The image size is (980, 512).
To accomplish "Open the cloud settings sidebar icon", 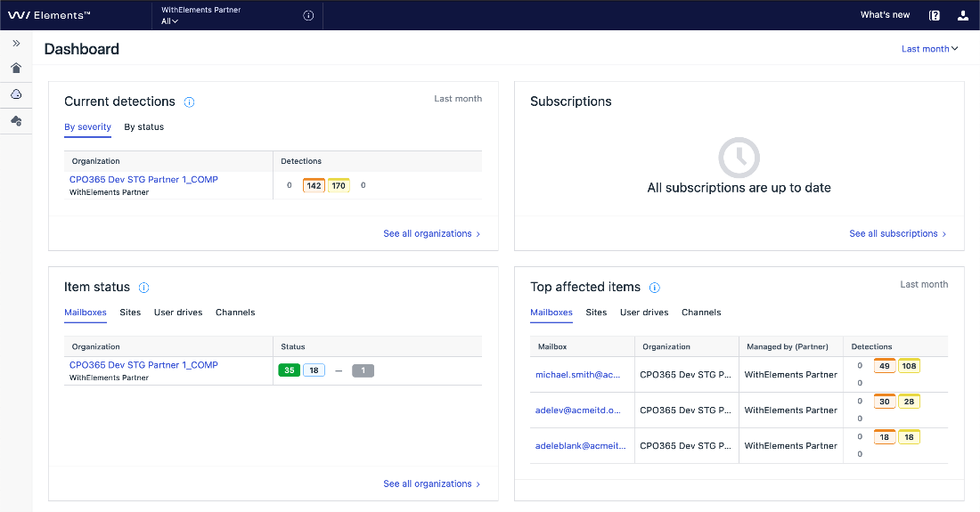I will 16,120.
